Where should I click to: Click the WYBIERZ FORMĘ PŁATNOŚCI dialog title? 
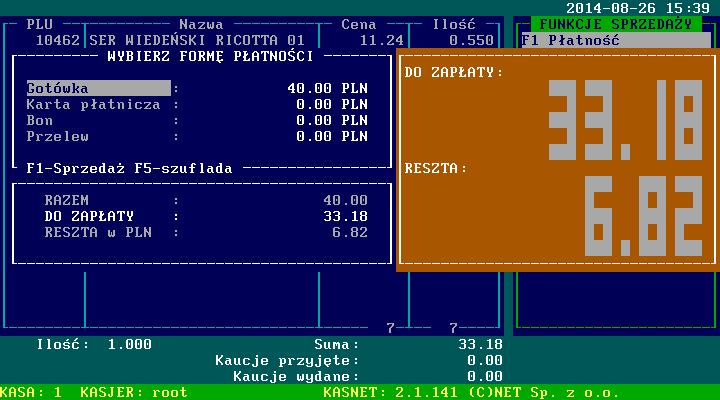point(210,56)
